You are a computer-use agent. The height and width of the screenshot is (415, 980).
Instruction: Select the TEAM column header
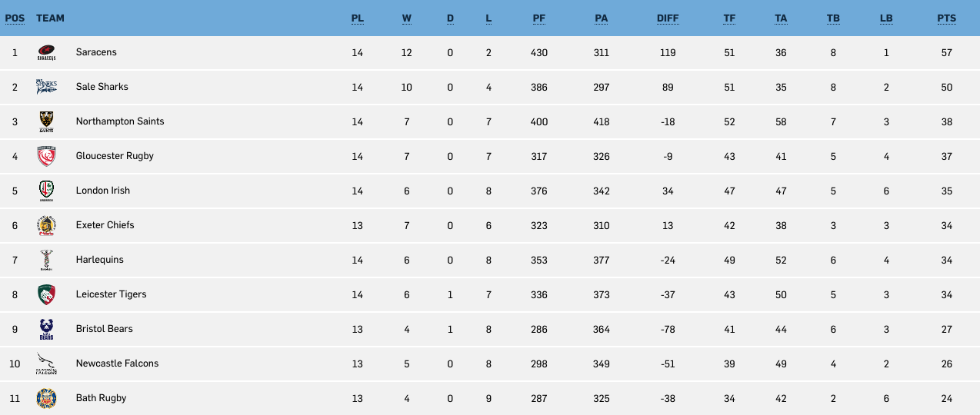[x=50, y=18]
